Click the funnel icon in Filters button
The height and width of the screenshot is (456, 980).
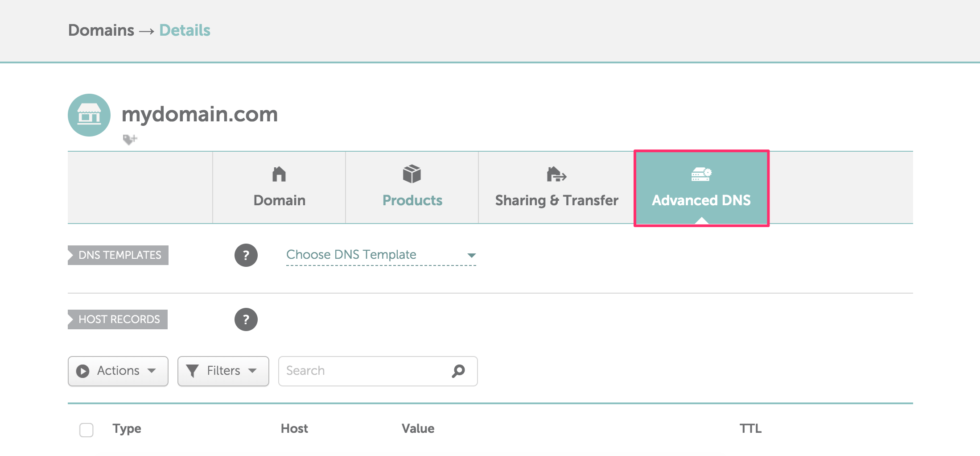192,371
